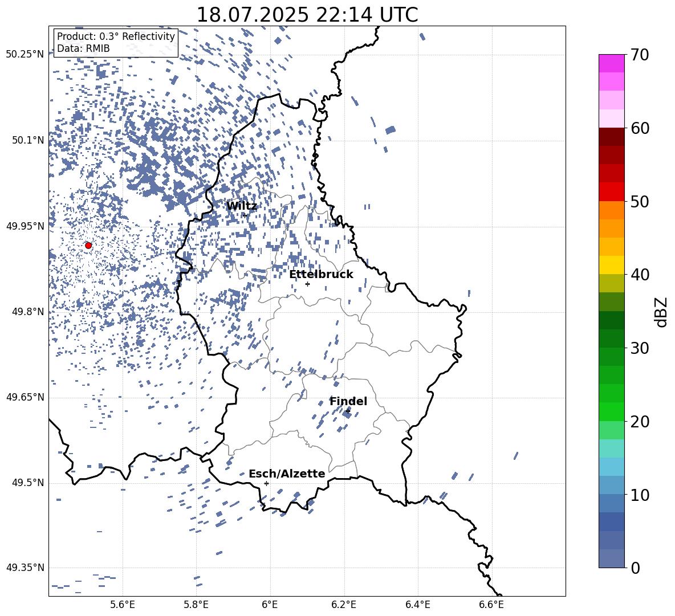The image size is (675, 616).
Task: Click the 5.6°E longitude label
Action: tap(123, 605)
